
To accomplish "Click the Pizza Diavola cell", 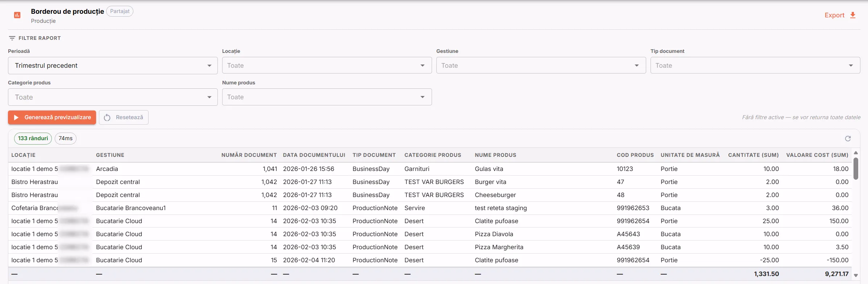I will pyautogui.click(x=494, y=234).
